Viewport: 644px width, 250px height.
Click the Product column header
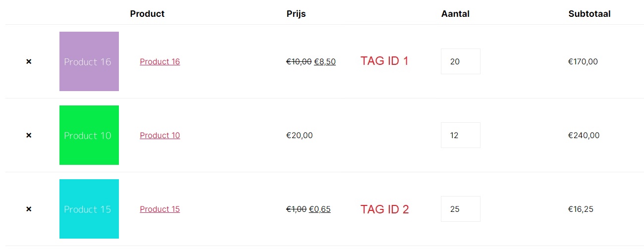[147, 14]
